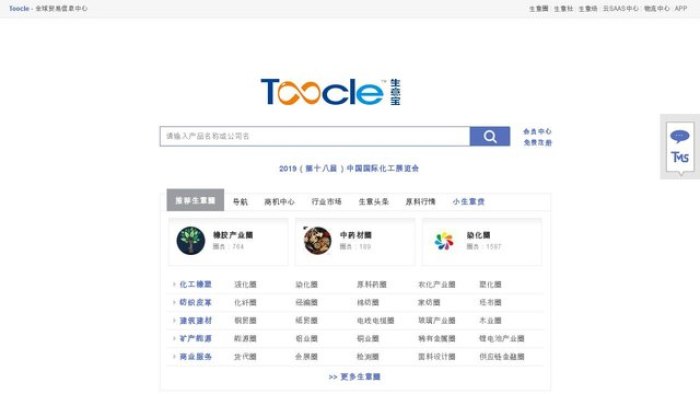Screen dimensions: 700x394
Task: Open APP link in the top bar
Action: (x=681, y=8)
